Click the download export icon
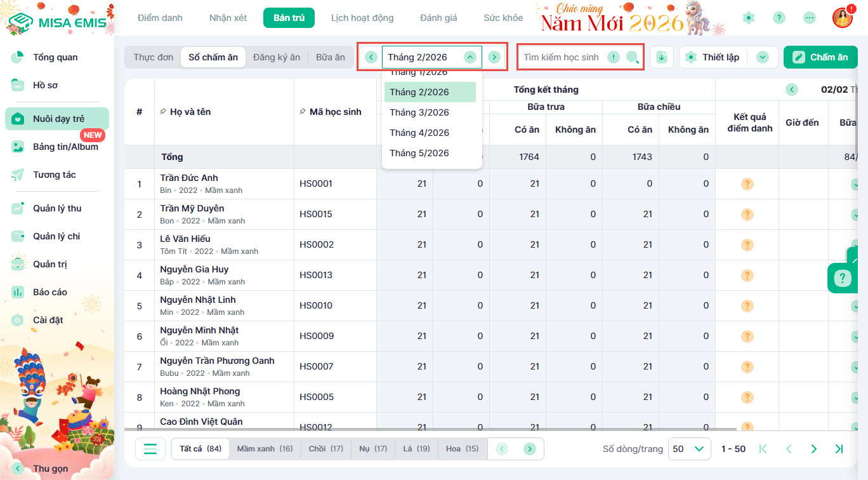 point(662,57)
